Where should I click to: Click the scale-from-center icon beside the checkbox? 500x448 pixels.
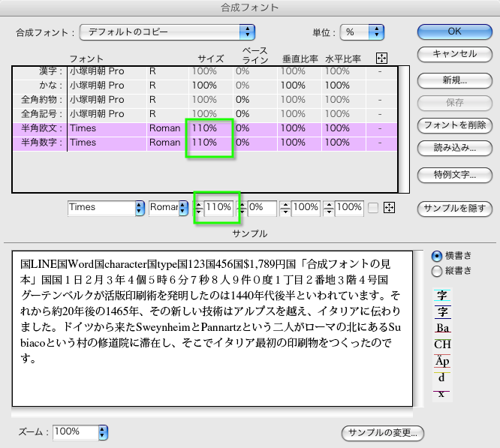[389, 208]
